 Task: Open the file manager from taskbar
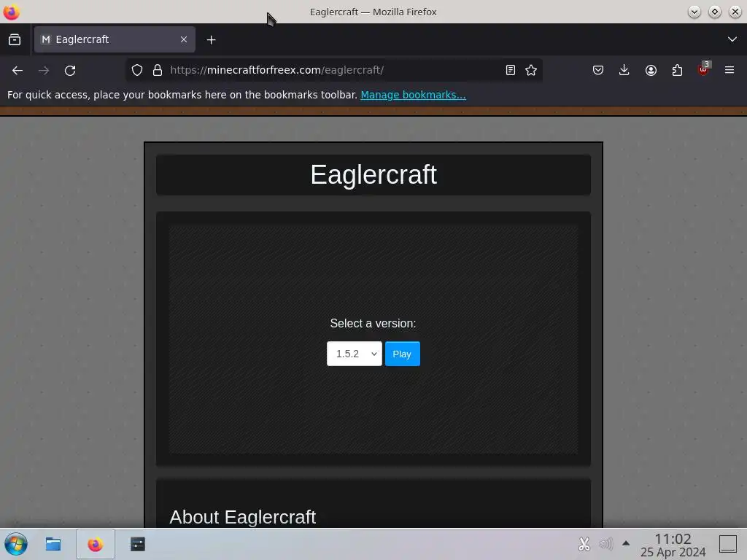tap(53, 544)
